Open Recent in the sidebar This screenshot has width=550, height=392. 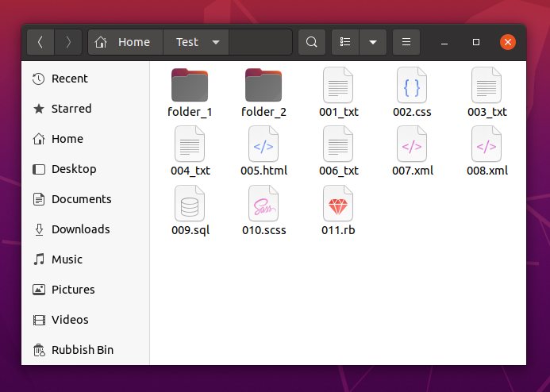tap(86, 79)
